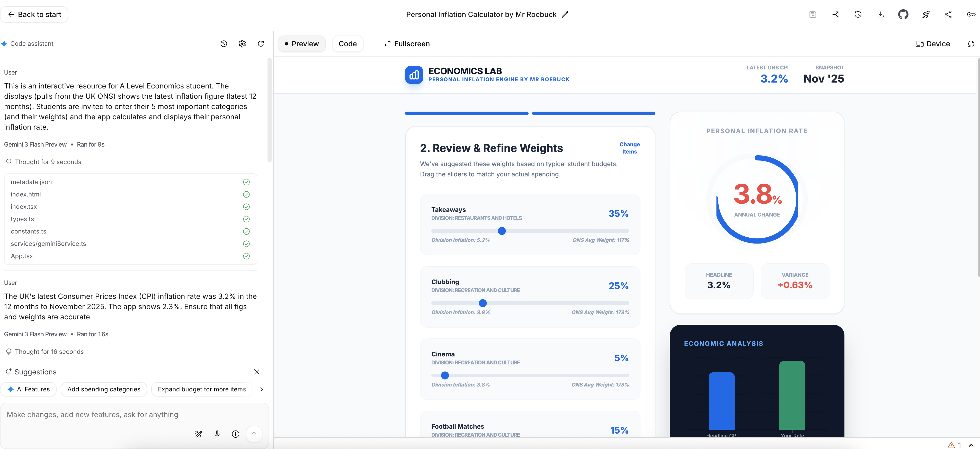The width and height of the screenshot is (980, 449).
Task: Switch to the Code tab
Action: (347, 43)
